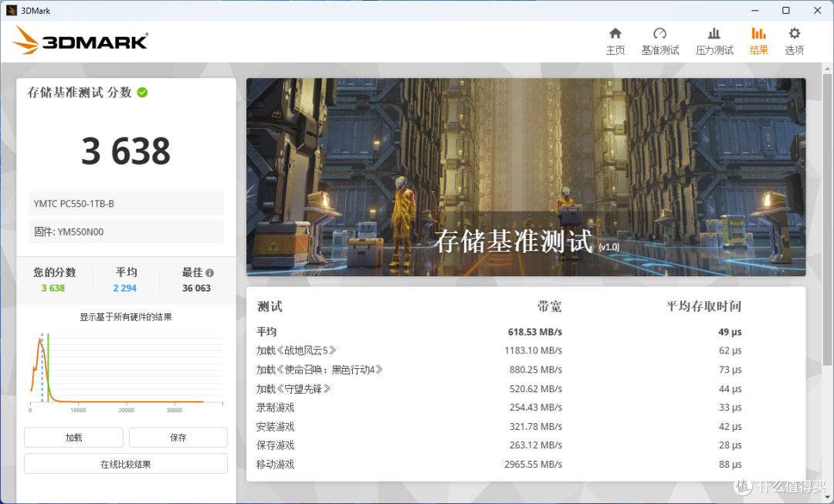Click row 加载《使命召唤:黑色行动4》

point(499,370)
